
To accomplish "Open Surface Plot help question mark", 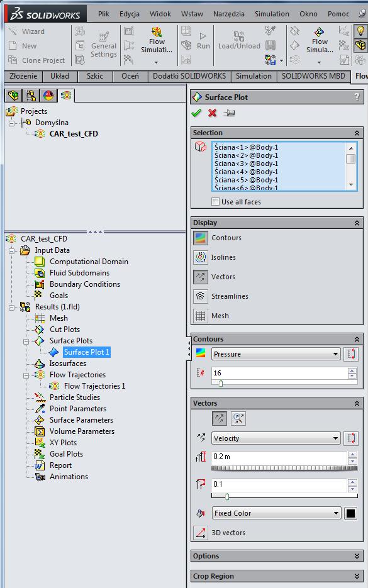I will [x=357, y=97].
